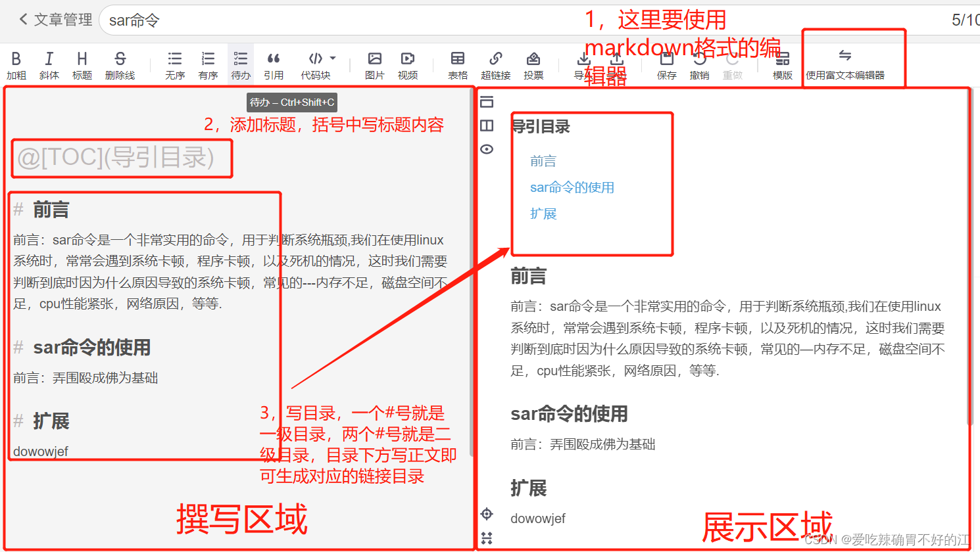Insert an image with 图片
Screen dimensions: 980x552
tap(375, 66)
